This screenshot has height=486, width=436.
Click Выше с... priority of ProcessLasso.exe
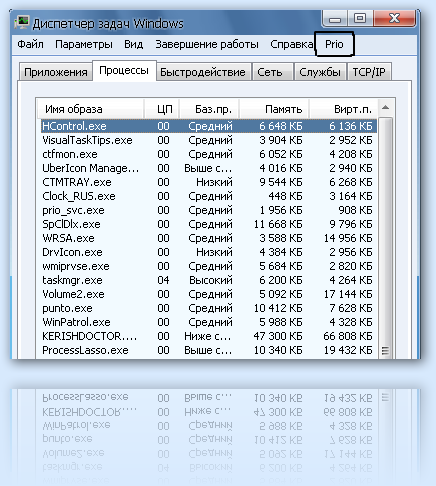[x=208, y=350]
